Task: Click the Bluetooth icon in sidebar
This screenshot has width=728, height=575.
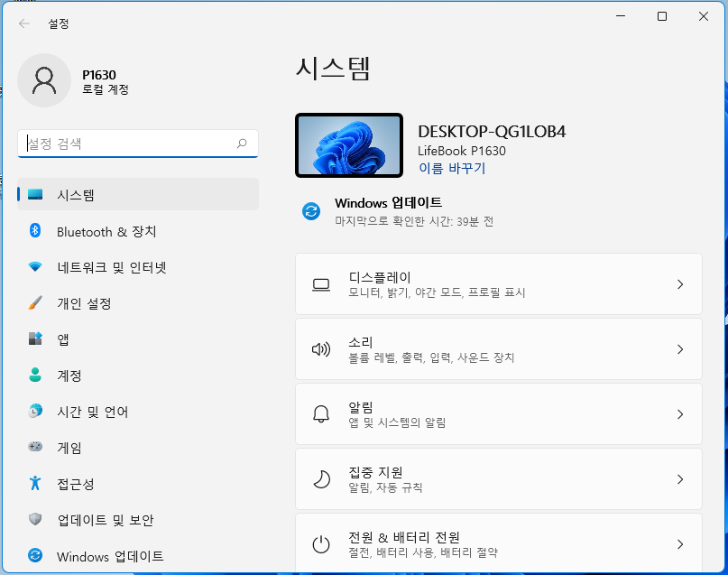Action: point(35,230)
